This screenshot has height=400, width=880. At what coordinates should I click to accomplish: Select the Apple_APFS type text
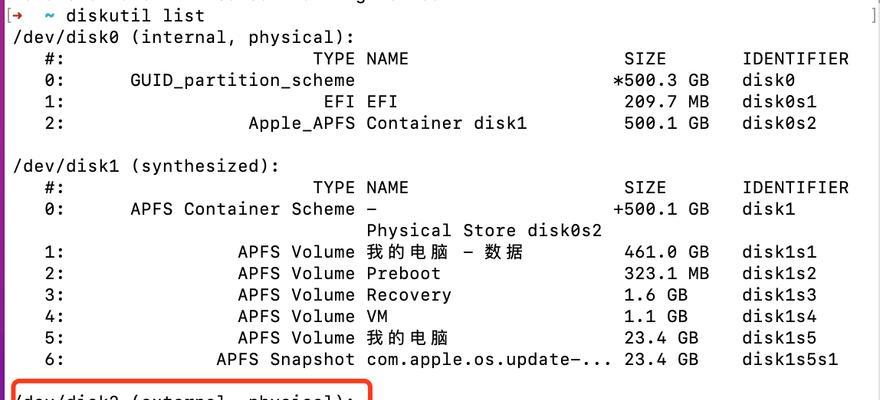coord(302,123)
